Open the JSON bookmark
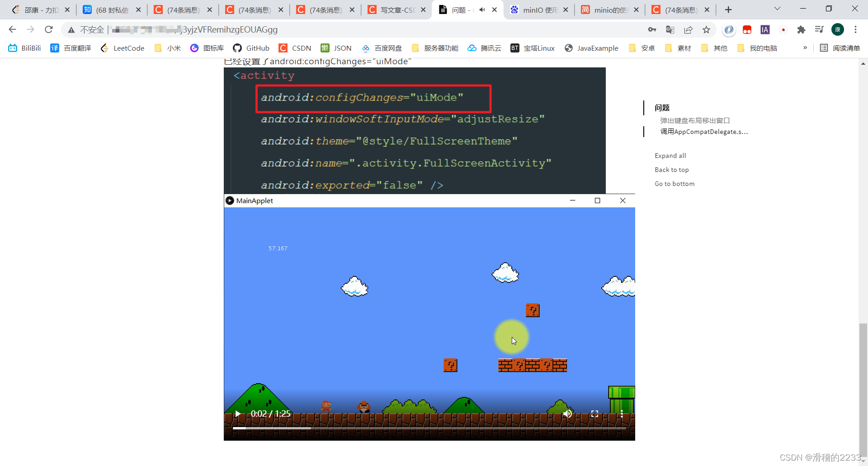This screenshot has width=868, height=466. 336,48
